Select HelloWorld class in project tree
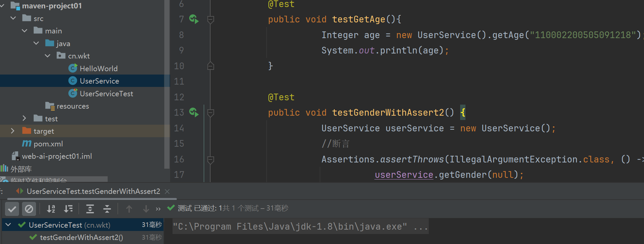Screen dimensions: 644x244 click(x=98, y=69)
